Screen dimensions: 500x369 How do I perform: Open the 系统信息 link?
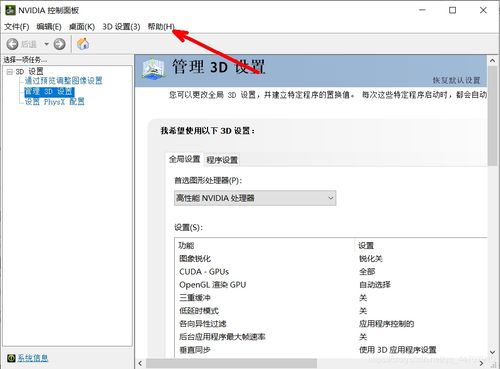[x=33, y=358]
